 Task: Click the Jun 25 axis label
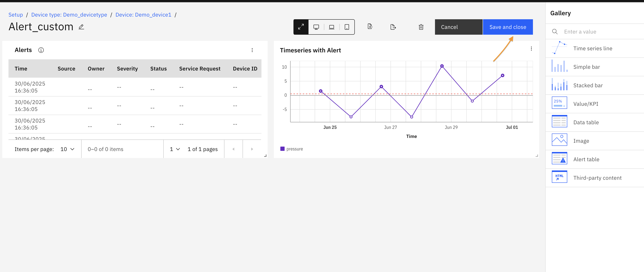pyautogui.click(x=330, y=127)
